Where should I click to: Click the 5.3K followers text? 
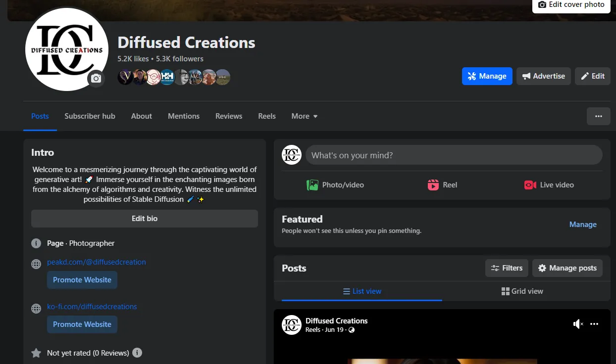(x=180, y=59)
